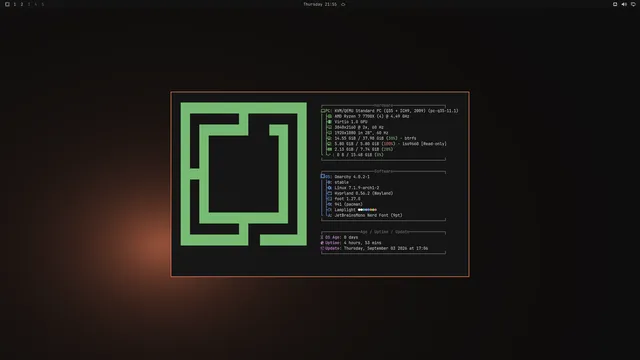Click the Hardware section heading
Viewport: 640px width, 360px height.
click(x=383, y=105)
